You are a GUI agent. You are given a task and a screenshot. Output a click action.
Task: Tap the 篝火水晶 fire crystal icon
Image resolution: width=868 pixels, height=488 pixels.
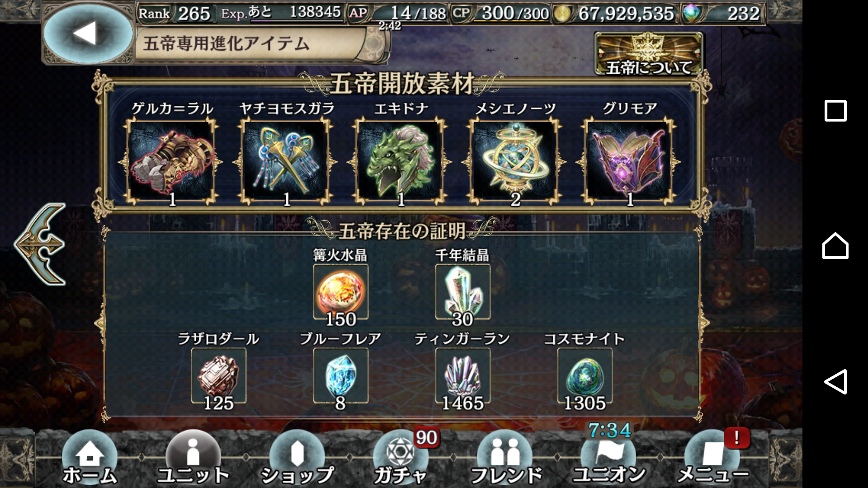(341, 292)
